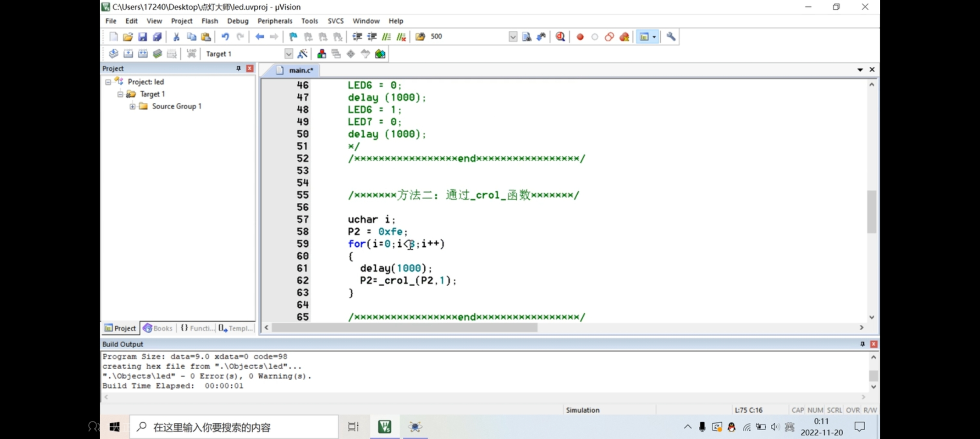980x439 pixels.
Task: Indent the selected text lines
Action: pos(357,36)
